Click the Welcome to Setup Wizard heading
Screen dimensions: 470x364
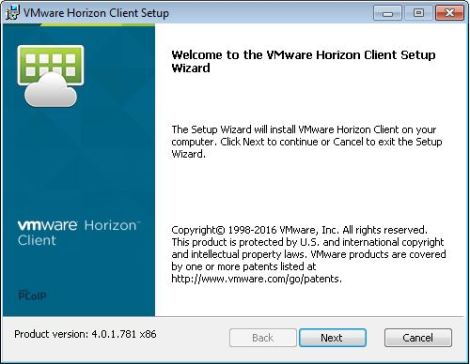point(303,61)
